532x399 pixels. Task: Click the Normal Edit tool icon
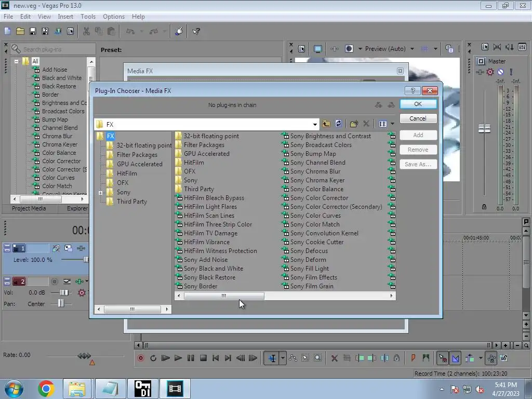click(x=272, y=358)
